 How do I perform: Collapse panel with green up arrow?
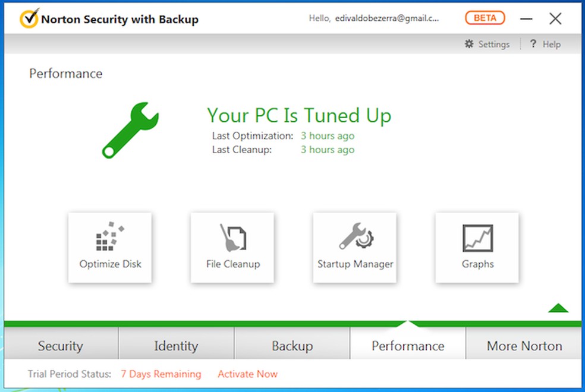[x=558, y=308]
